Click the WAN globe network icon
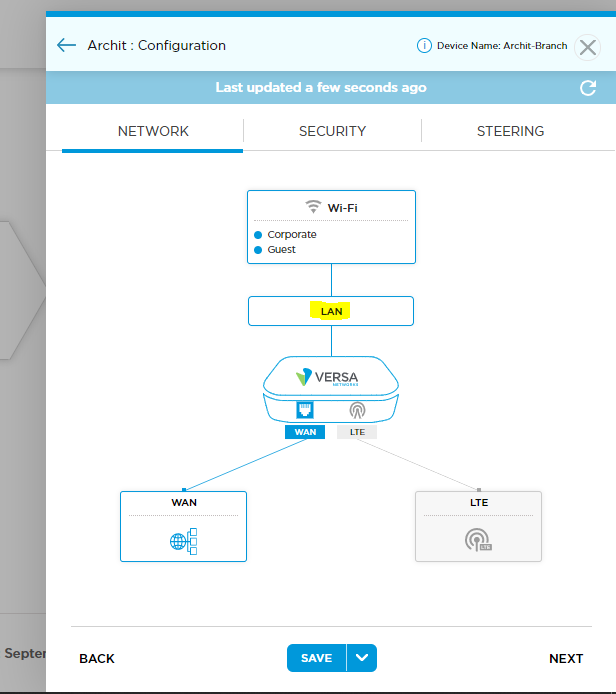 coord(184,541)
